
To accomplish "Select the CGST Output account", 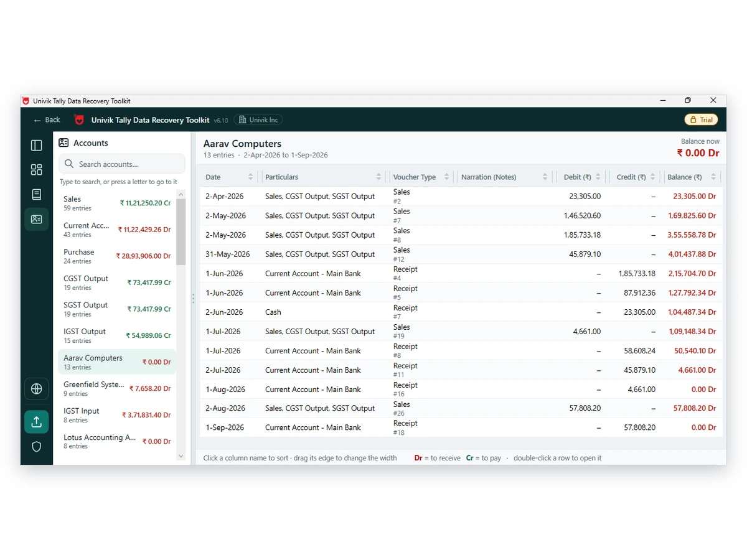I will (117, 282).
